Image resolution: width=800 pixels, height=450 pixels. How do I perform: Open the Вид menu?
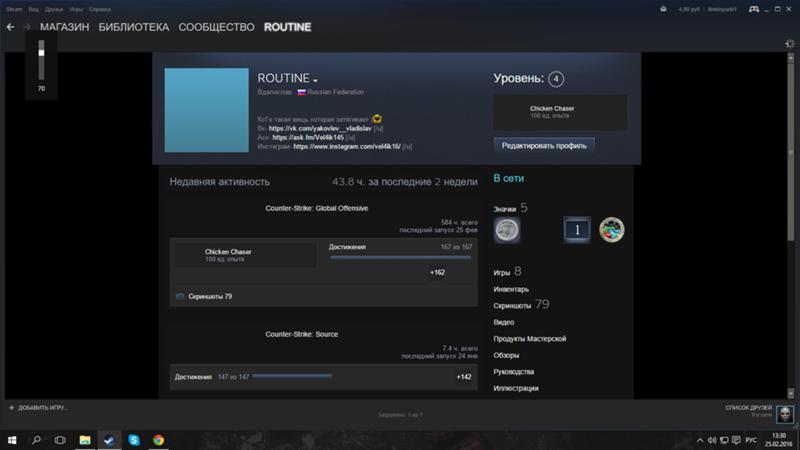[34, 9]
